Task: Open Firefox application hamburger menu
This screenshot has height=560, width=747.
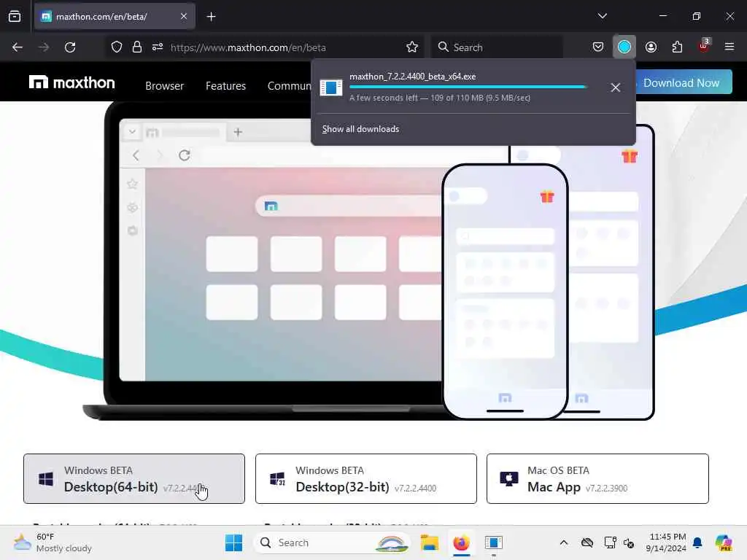Action: [x=729, y=47]
